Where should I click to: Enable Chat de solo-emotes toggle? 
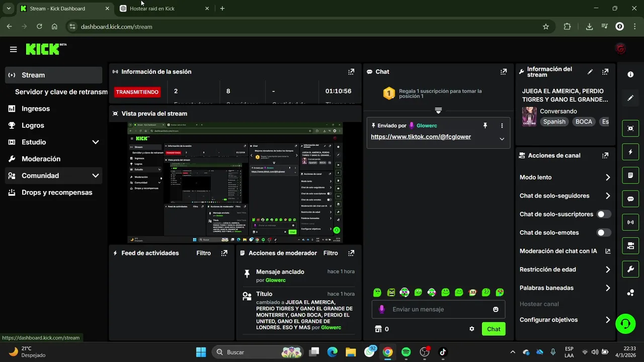pos(603,233)
